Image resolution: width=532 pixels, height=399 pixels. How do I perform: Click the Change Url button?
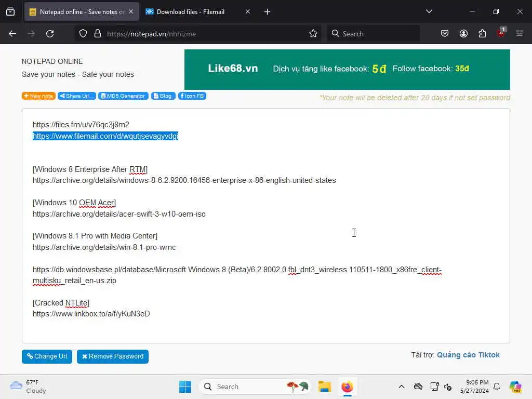47,356
